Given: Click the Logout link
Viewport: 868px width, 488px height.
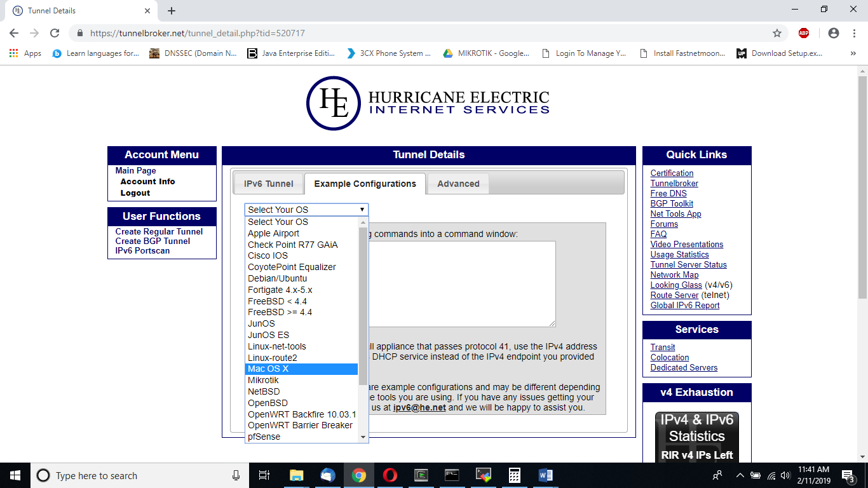Looking at the screenshot, I should coord(135,193).
